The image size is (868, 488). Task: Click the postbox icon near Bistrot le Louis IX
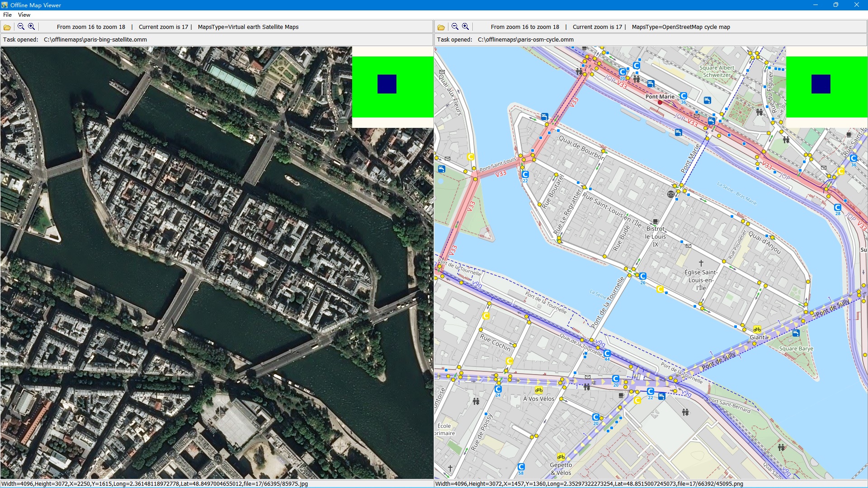pos(688,246)
